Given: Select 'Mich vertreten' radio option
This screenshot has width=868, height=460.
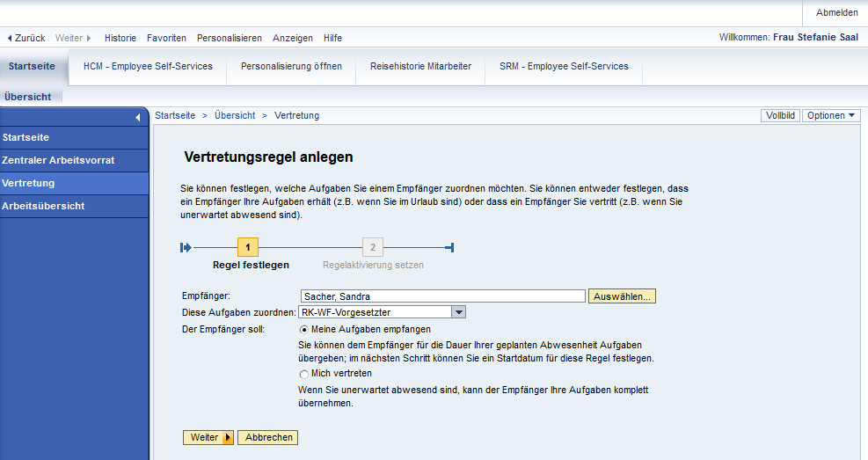Looking at the screenshot, I should (x=304, y=373).
